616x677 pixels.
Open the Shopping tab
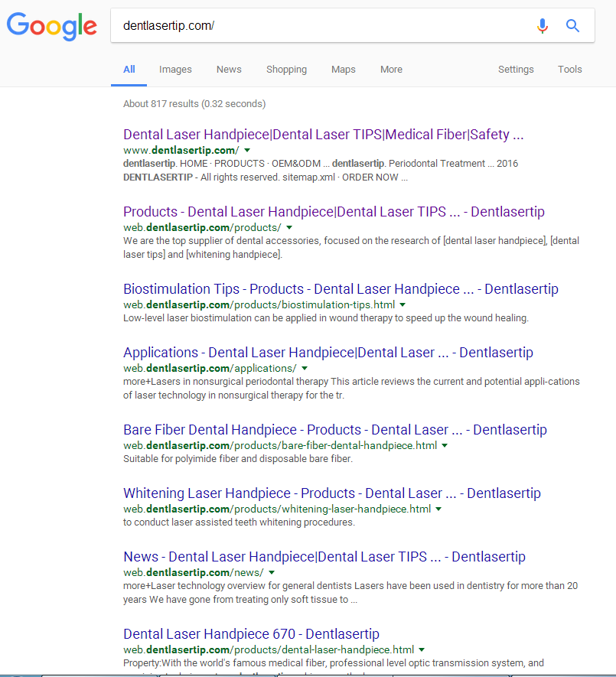tap(286, 70)
